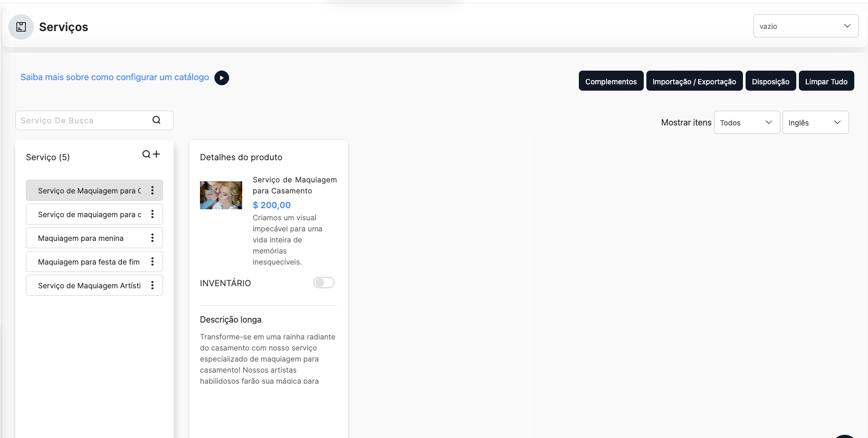
Task: Click the 'Serviço (5)' panel heading
Action: [47, 157]
